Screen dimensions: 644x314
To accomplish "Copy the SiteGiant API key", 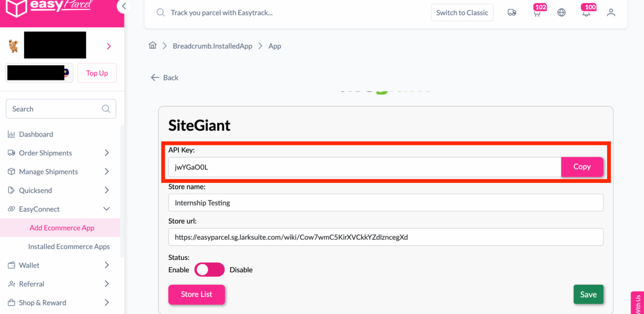I will click(x=582, y=167).
